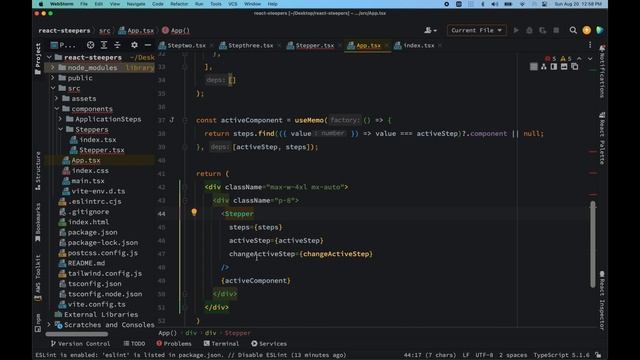Hide the project panel minus icon

pos(148,45)
